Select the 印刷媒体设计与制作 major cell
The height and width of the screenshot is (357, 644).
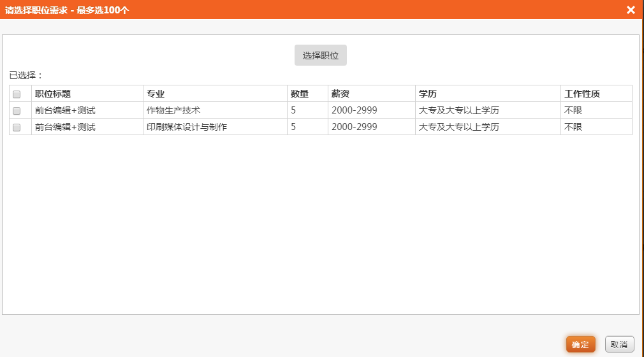coord(187,127)
